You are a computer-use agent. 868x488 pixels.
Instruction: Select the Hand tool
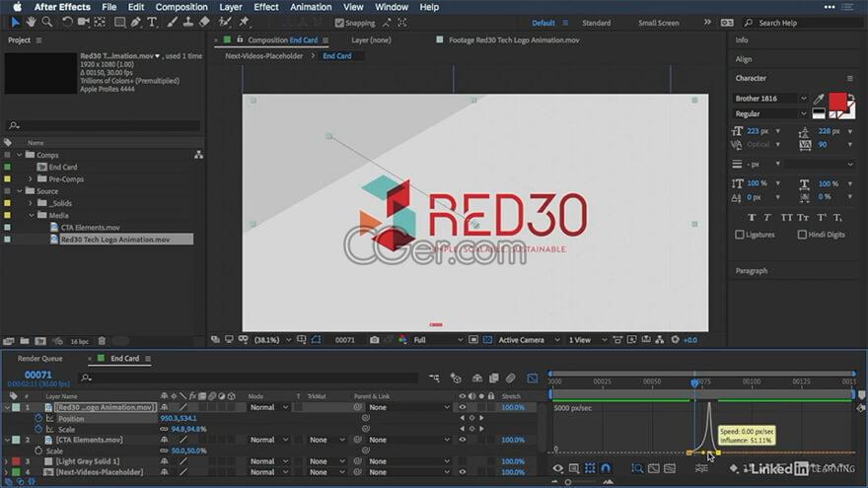point(31,22)
